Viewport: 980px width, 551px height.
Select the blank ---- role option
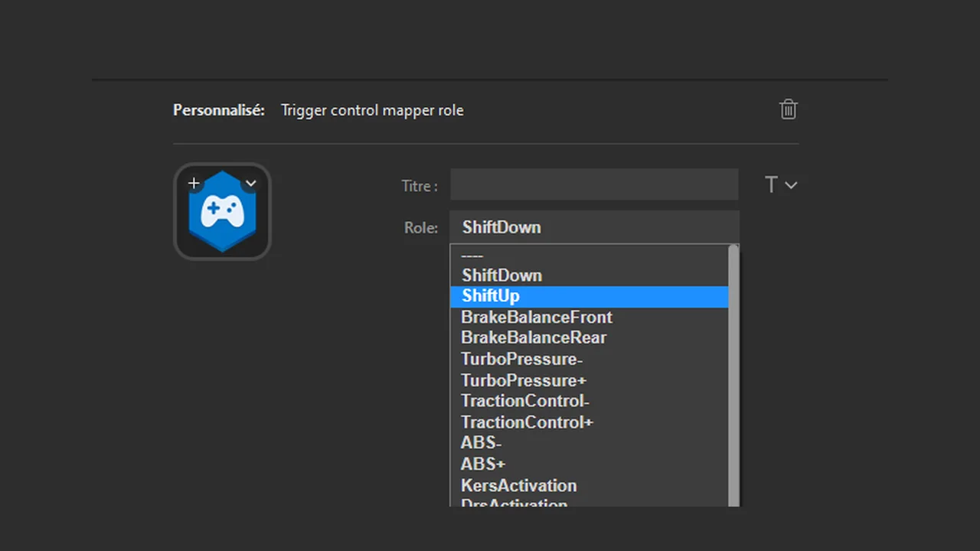(589, 255)
